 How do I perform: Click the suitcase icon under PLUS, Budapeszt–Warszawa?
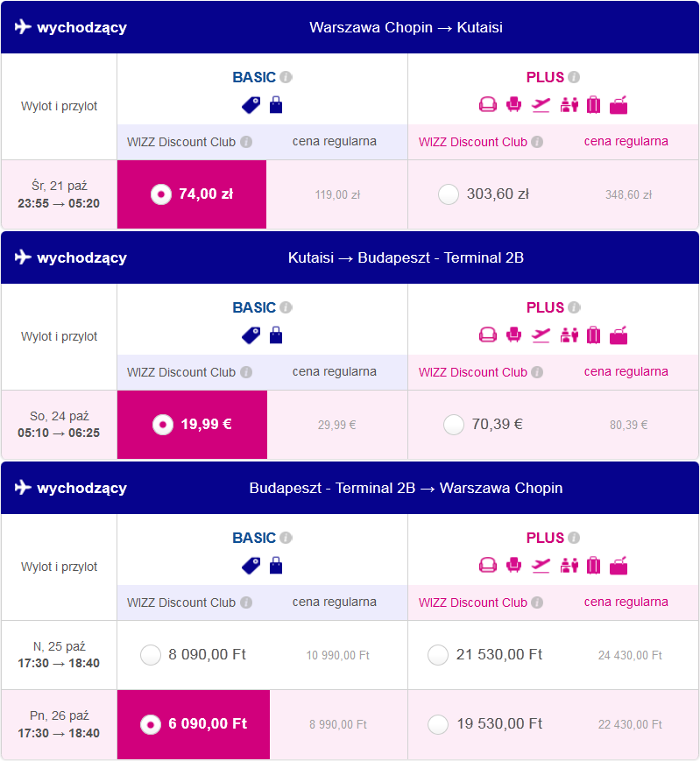[593, 566]
